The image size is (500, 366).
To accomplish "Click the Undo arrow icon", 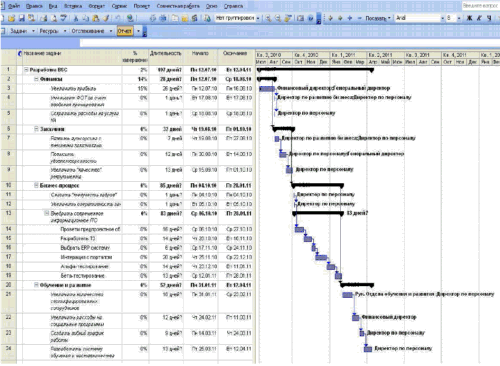I will click(118, 18).
